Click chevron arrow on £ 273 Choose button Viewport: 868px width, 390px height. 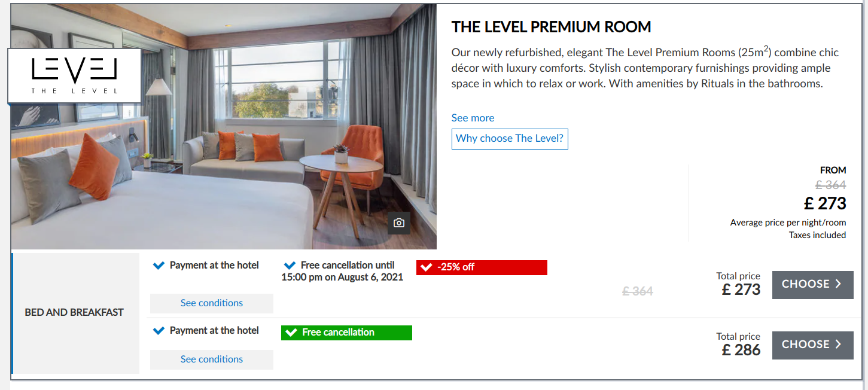[839, 284]
